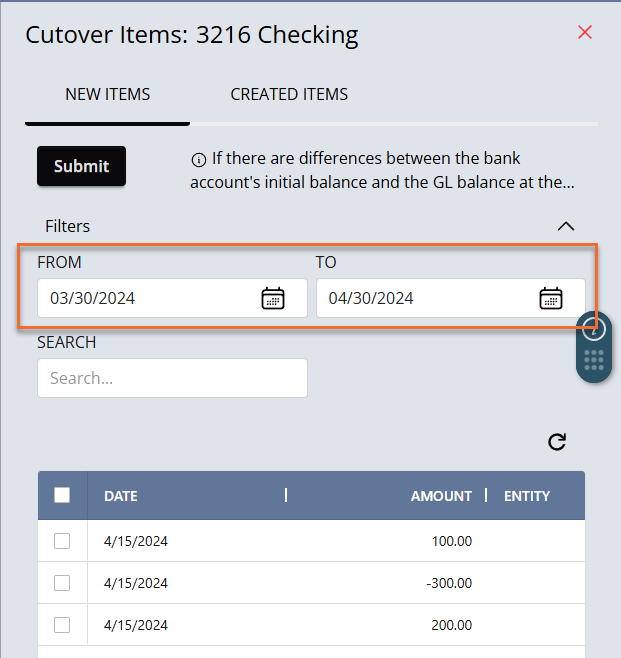The width and height of the screenshot is (621, 658).
Task: Sort by the Date column header
Action: point(121,496)
